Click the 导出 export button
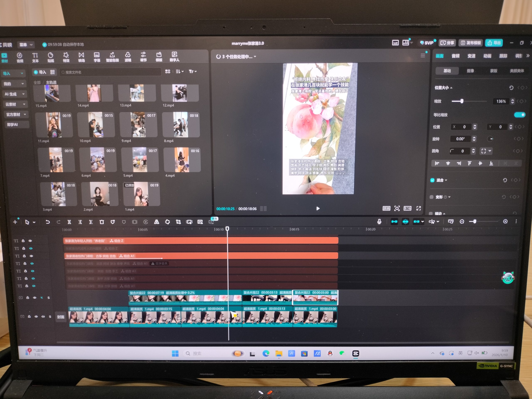This screenshot has width=532, height=399. point(494,43)
